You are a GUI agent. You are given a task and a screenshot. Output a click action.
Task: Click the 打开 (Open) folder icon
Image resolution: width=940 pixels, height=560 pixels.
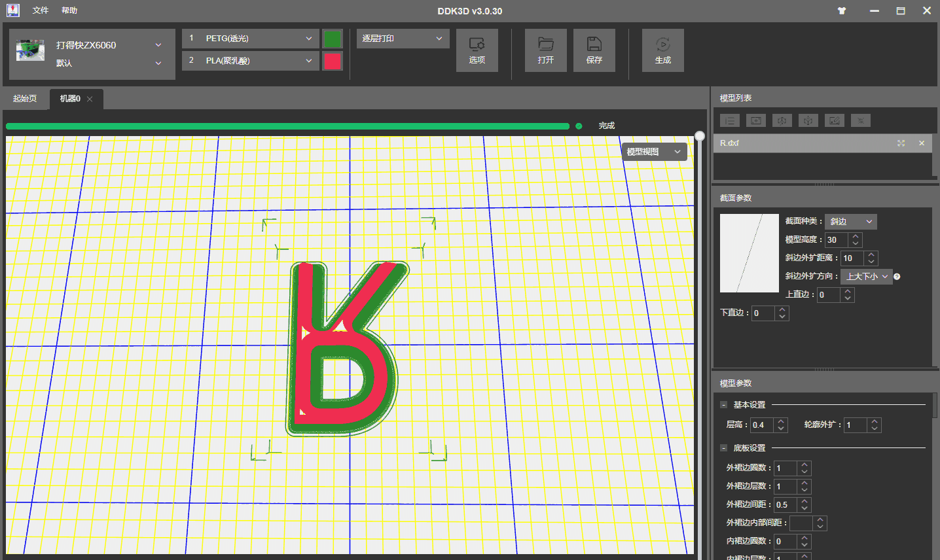click(x=545, y=50)
